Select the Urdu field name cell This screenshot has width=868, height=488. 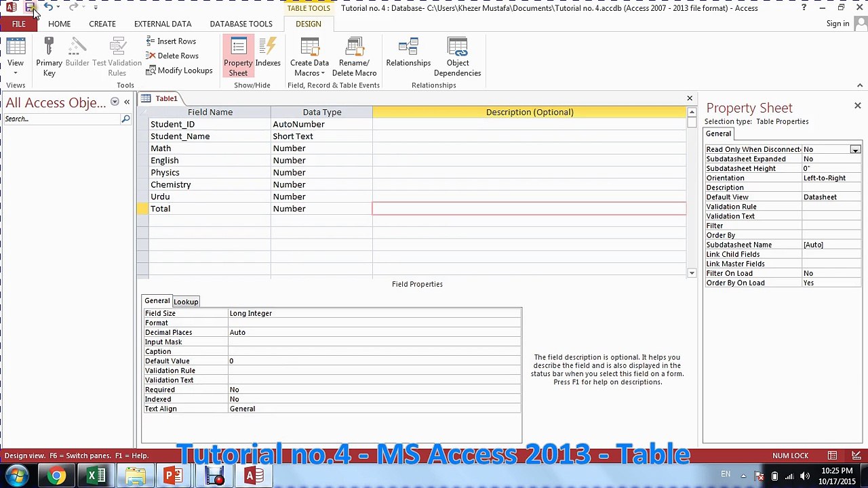pos(210,197)
